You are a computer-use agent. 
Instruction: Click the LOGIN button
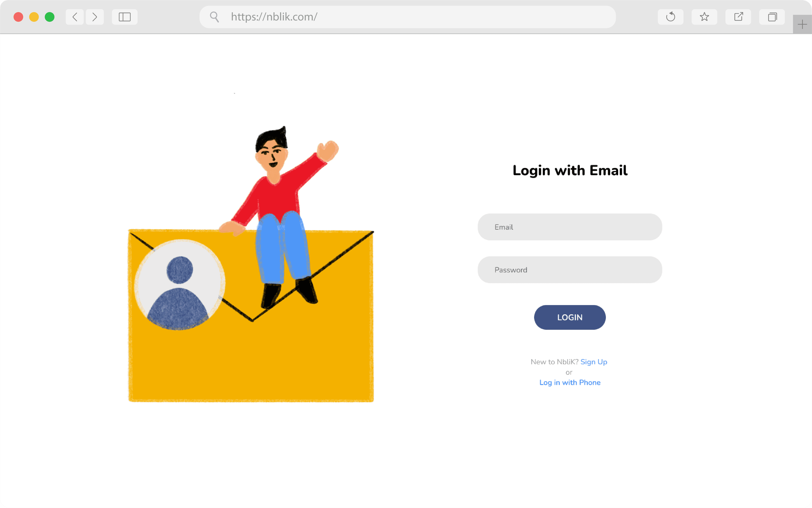click(x=570, y=317)
